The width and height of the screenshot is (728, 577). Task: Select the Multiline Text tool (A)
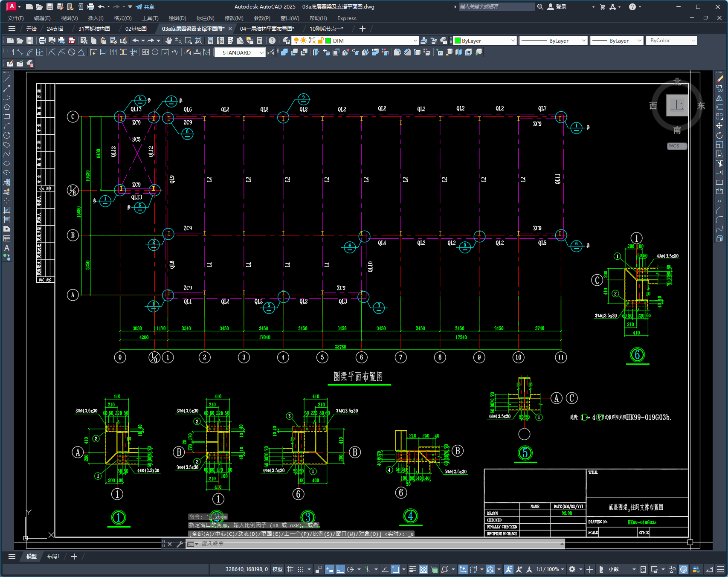tap(7, 248)
